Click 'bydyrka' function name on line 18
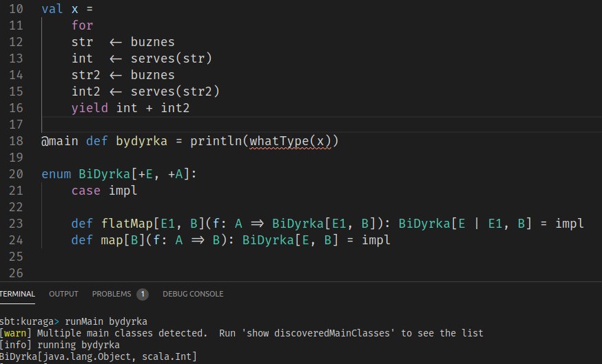Viewport: 602px width, 364px height. pos(141,141)
